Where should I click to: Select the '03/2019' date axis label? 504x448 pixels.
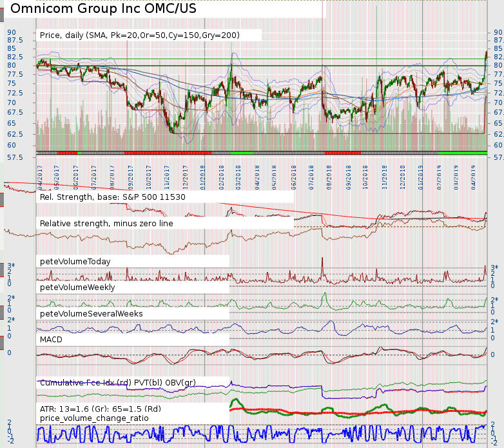coord(456,177)
